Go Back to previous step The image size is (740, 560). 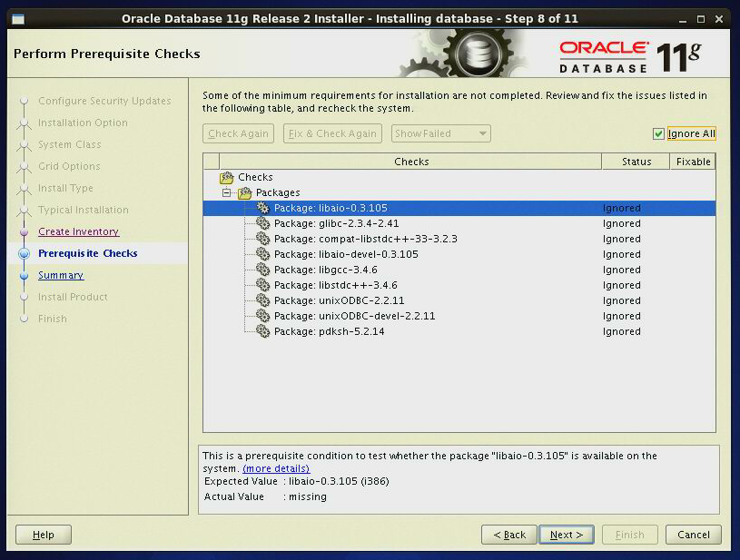pyautogui.click(x=509, y=535)
